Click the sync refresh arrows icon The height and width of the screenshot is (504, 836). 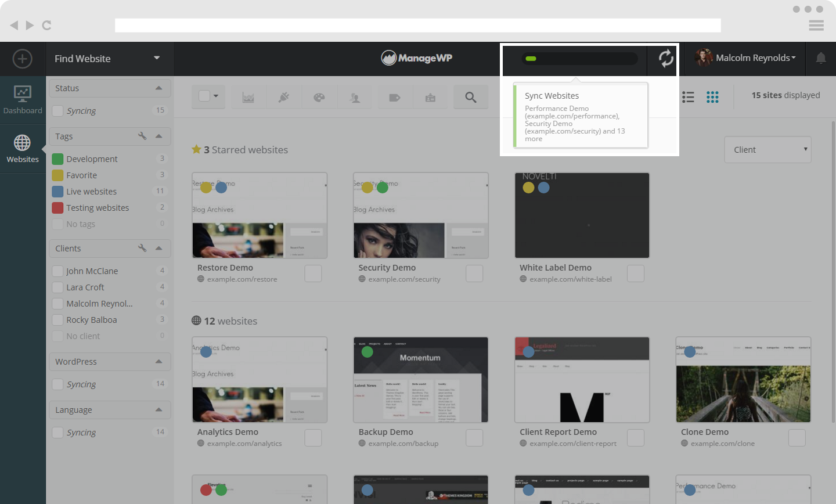tap(666, 58)
